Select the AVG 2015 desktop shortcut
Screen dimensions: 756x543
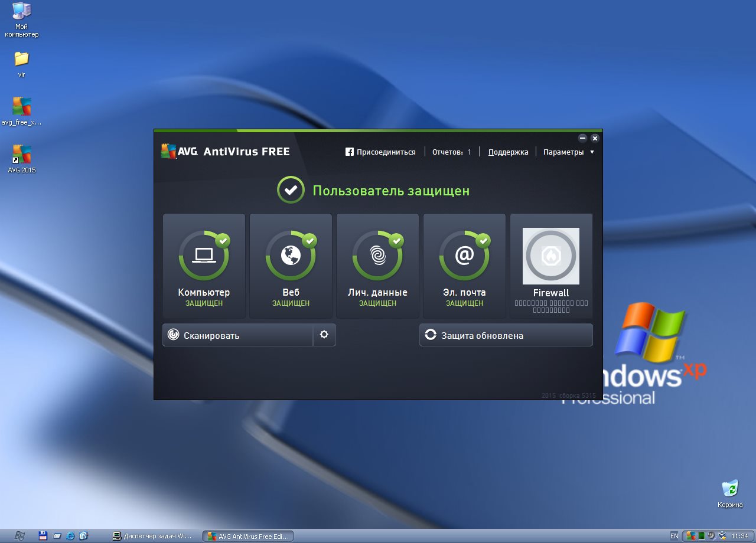point(22,159)
